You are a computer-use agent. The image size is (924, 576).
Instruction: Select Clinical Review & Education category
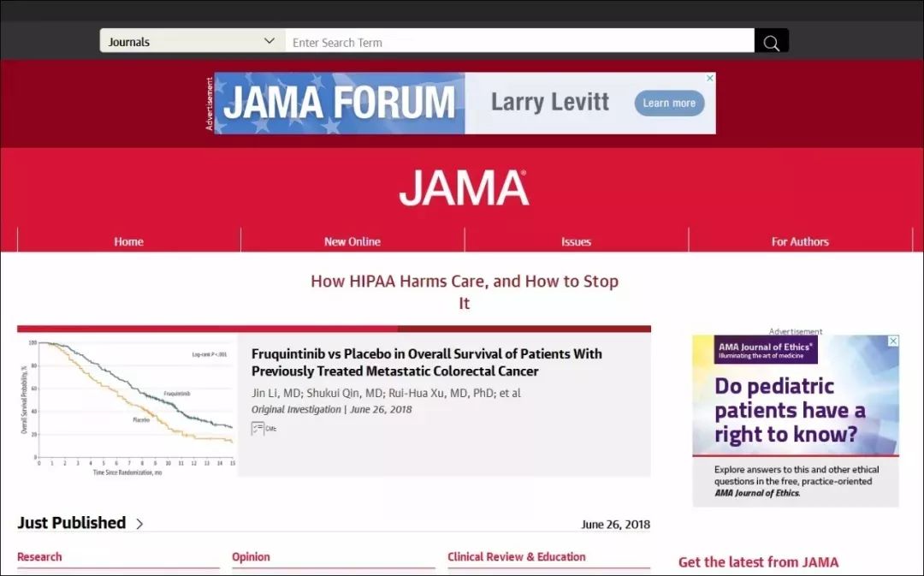pyautogui.click(x=516, y=556)
